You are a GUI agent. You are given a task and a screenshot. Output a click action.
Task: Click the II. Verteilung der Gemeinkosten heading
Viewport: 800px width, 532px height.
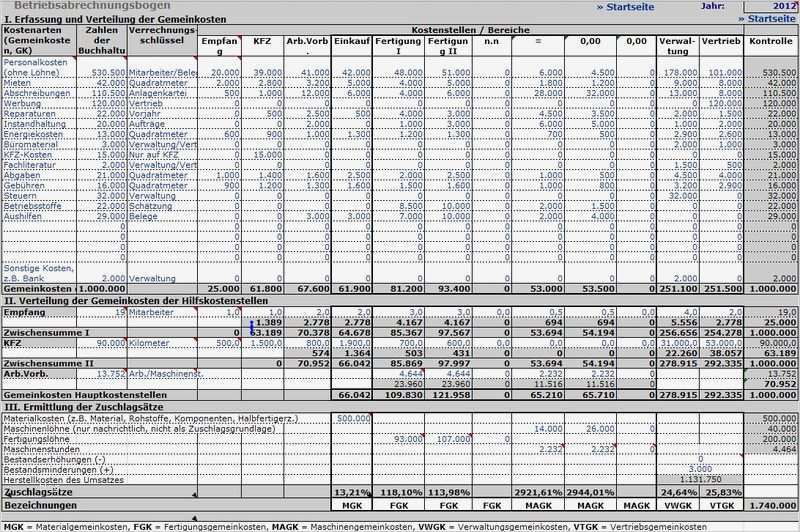(136, 301)
